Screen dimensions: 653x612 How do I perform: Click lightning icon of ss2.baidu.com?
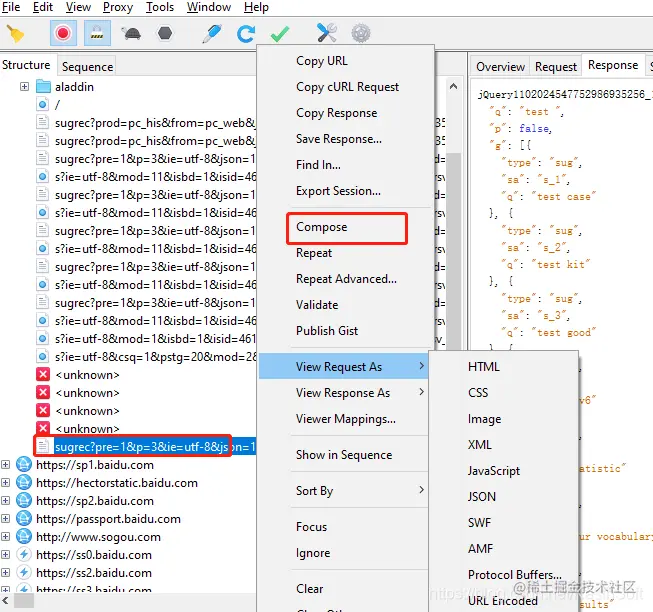pyautogui.click(x=24, y=572)
